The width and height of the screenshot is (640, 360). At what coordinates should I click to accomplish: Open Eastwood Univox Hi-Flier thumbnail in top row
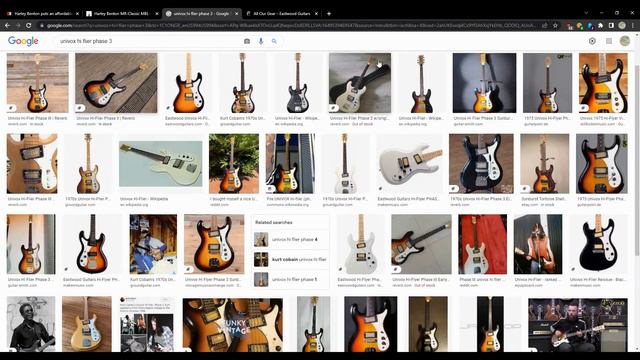point(188,83)
